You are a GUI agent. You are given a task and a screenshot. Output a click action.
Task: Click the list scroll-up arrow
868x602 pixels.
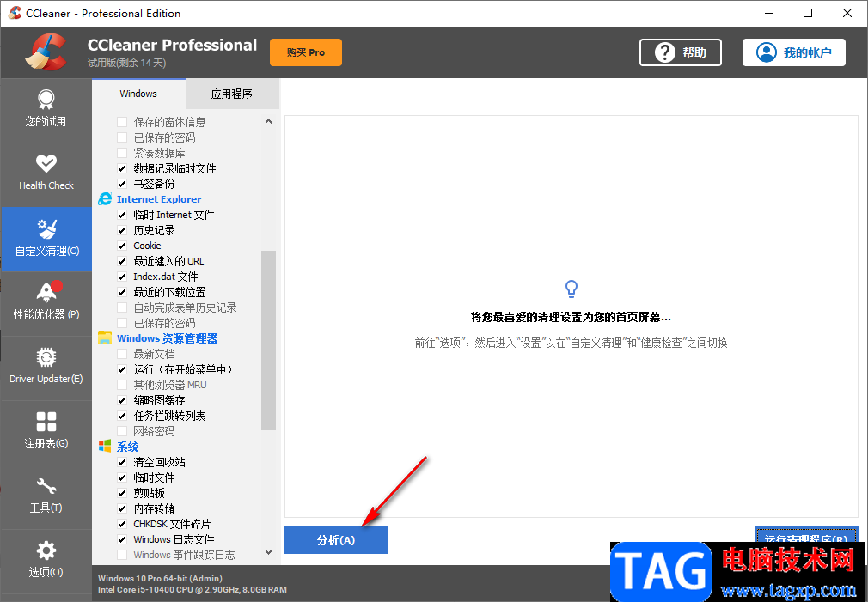pos(268,121)
